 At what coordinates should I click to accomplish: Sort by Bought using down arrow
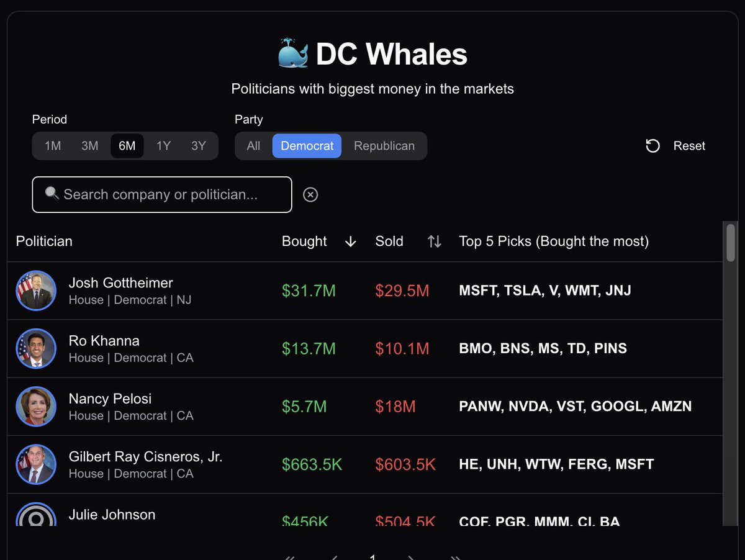[x=350, y=242]
